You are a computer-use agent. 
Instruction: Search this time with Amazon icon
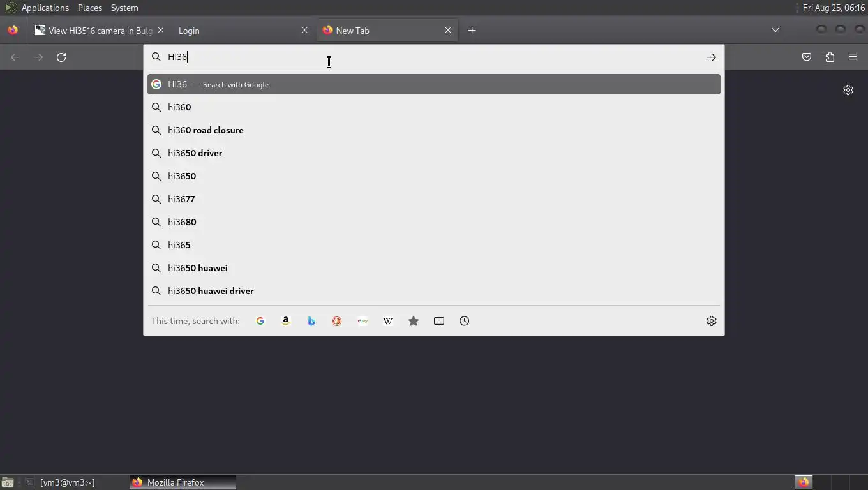click(286, 321)
